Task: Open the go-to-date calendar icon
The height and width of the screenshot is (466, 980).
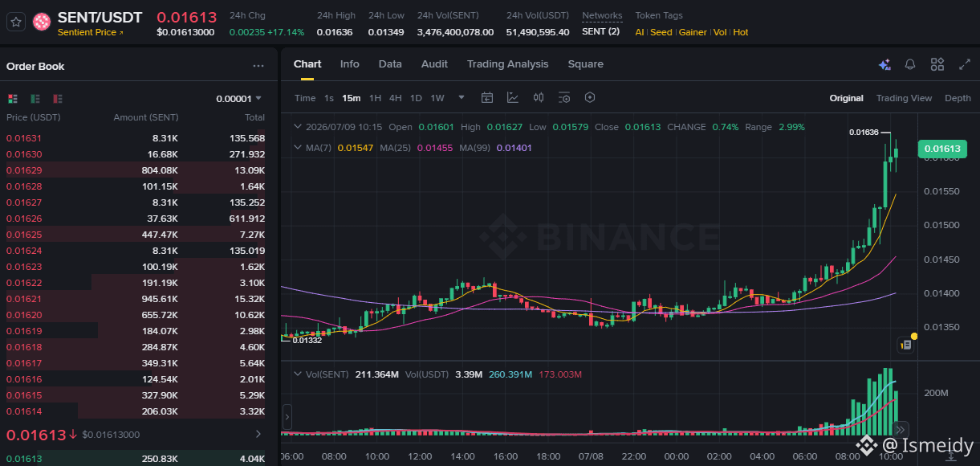Action: (487, 98)
